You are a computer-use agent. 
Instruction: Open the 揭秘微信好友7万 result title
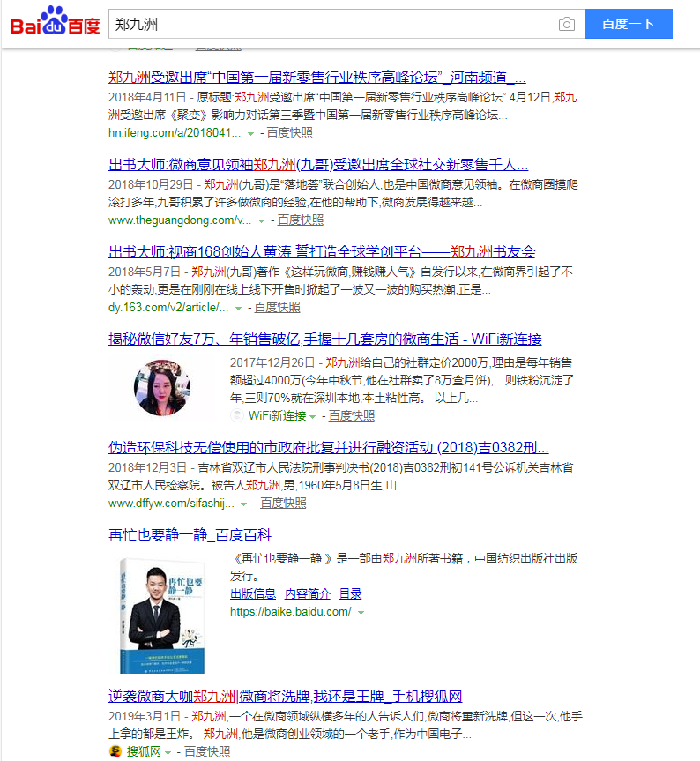(x=324, y=339)
